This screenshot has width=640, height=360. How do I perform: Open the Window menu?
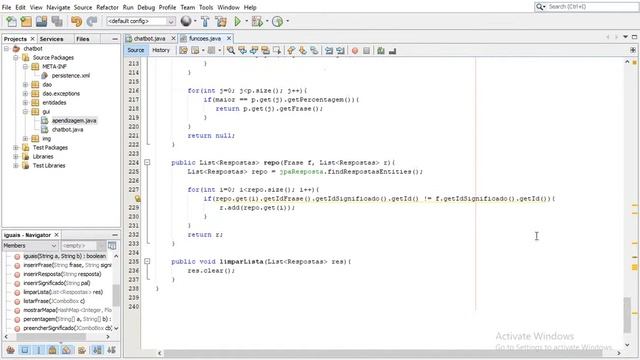pyautogui.click(x=229, y=7)
